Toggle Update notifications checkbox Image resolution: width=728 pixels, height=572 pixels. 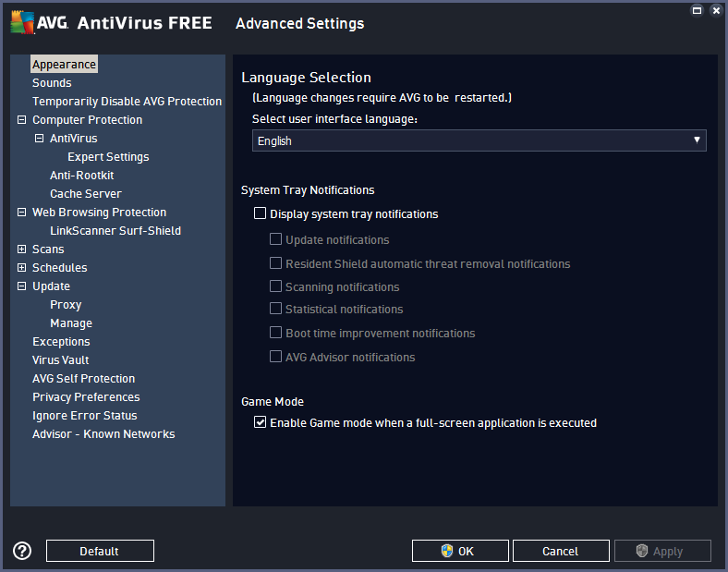(x=276, y=239)
